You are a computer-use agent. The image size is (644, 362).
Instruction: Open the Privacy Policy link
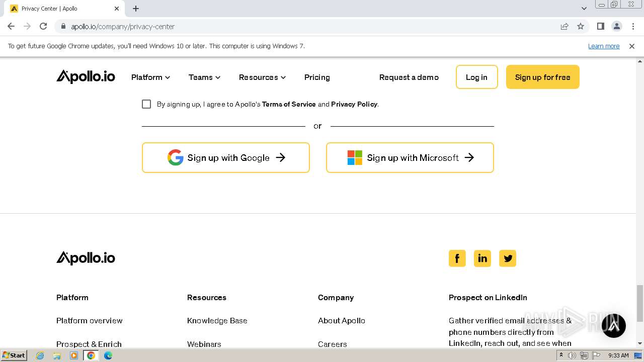tap(354, 104)
